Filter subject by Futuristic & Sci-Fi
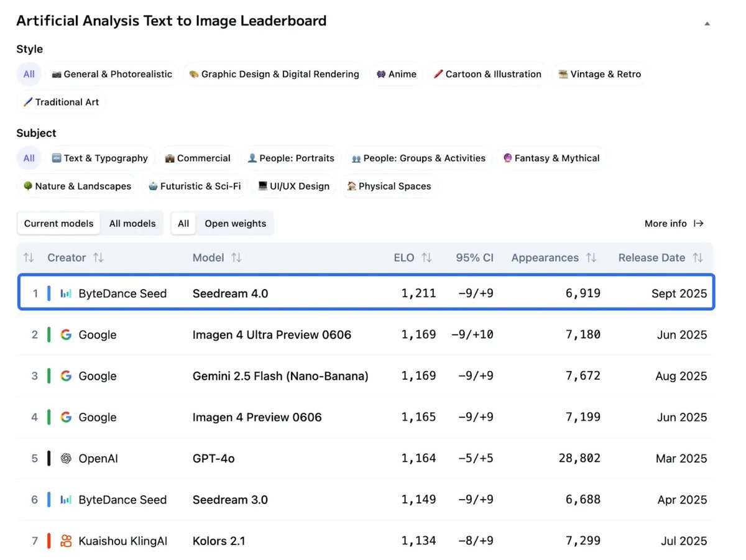This screenshot has height=560, width=746. tap(195, 186)
